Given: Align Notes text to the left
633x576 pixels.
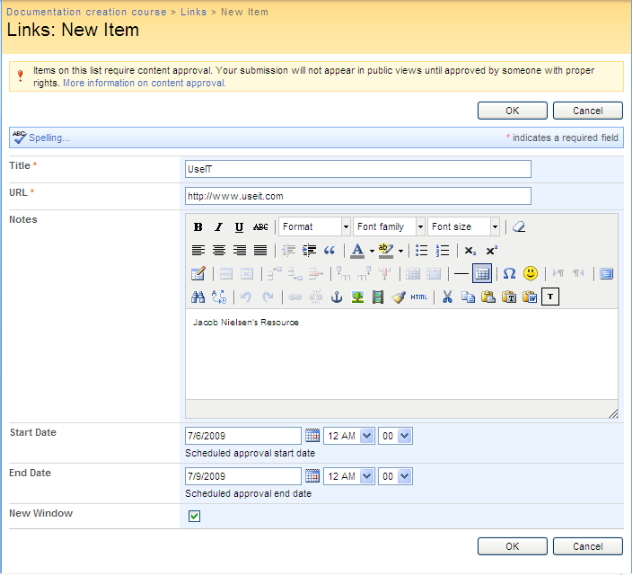Looking at the screenshot, I should [198, 251].
